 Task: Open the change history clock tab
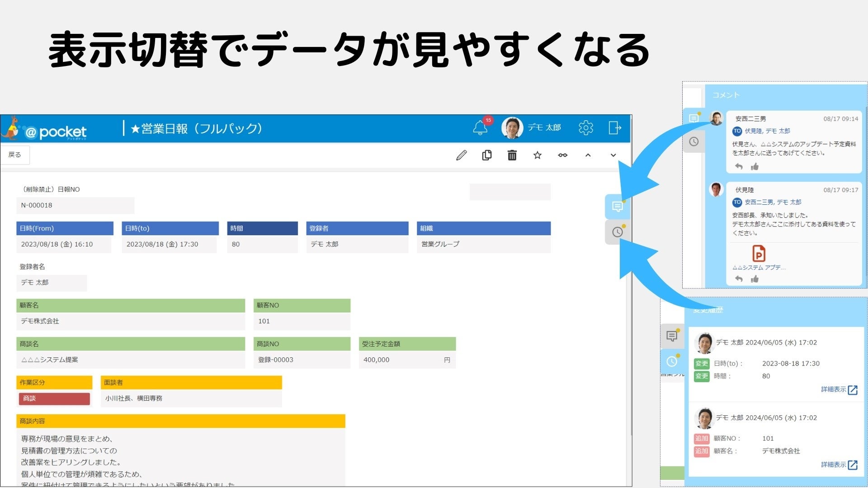coord(617,232)
